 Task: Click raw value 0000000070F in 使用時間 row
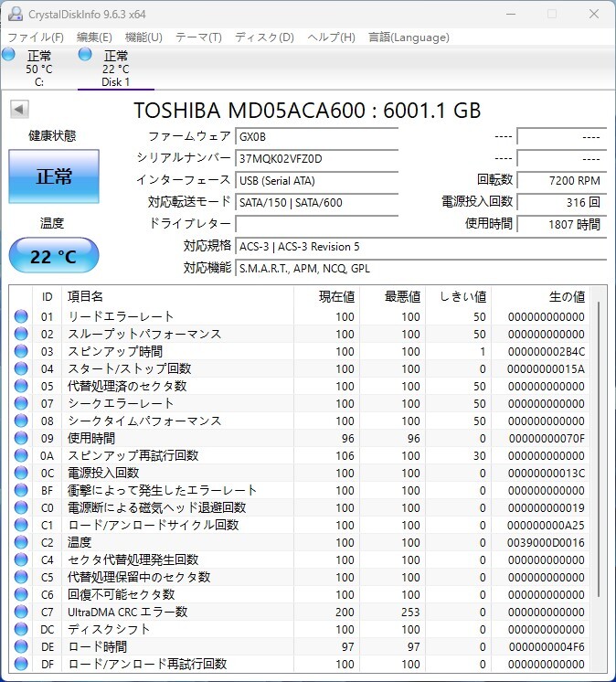tap(547, 438)
